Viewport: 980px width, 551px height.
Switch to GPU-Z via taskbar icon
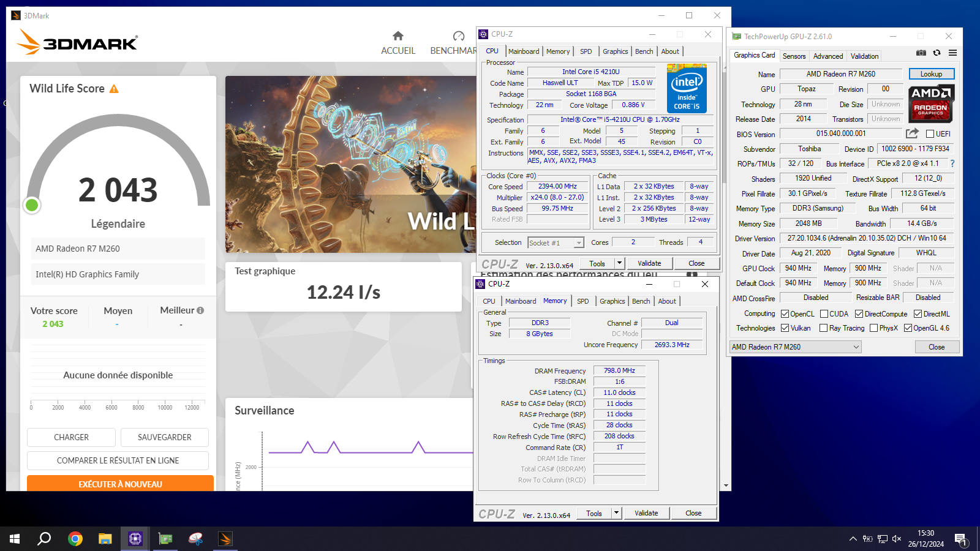click(x=165, y=539)
